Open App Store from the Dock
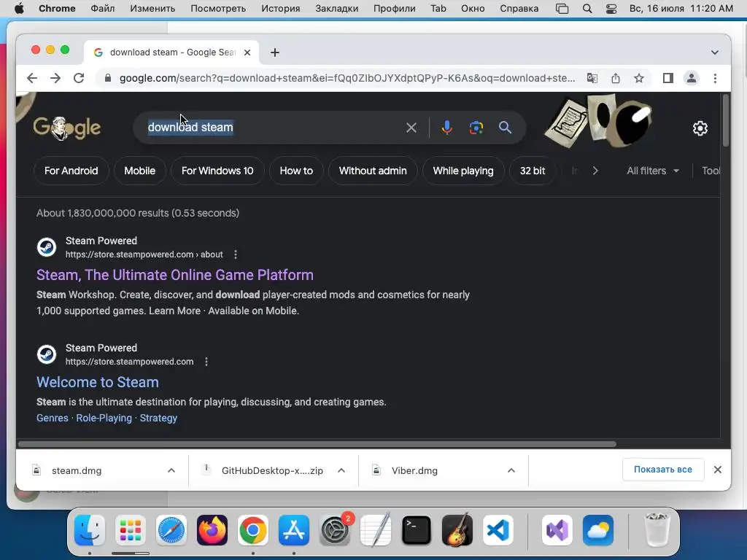This screenshot has width=747, height=560. (294, 530)
